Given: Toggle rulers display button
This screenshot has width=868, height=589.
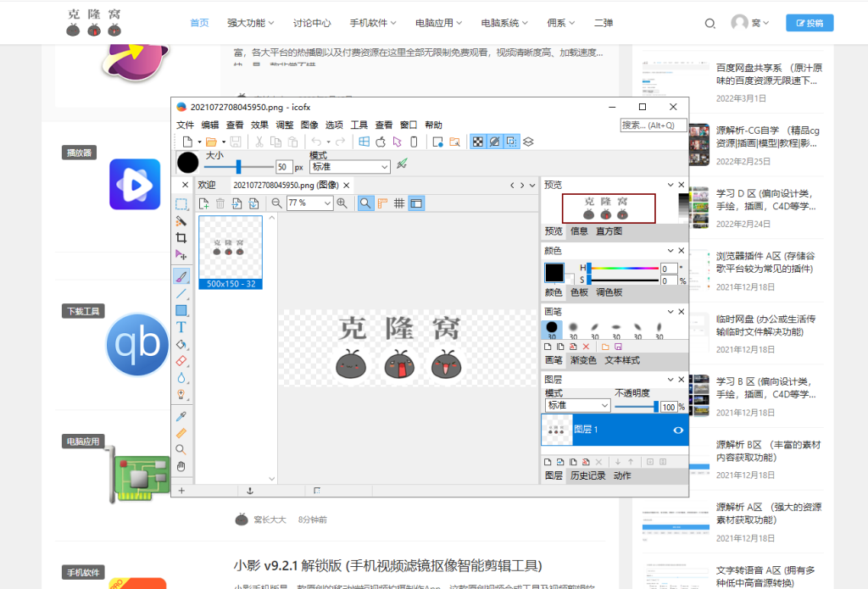Looking at the screenshot, I should (382, 203).
